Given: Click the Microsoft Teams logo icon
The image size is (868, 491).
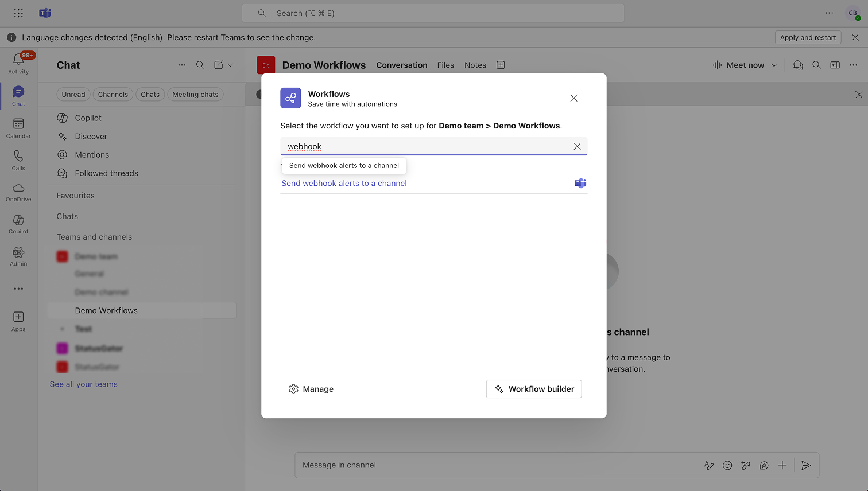Looking at the screenshot, I should (45, 13).
